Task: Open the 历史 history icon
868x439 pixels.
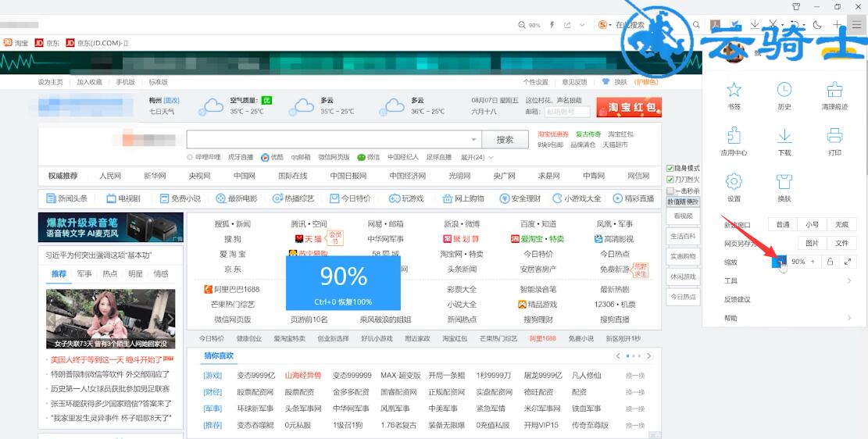Action: pyautogui.click(x=784, y=90)
